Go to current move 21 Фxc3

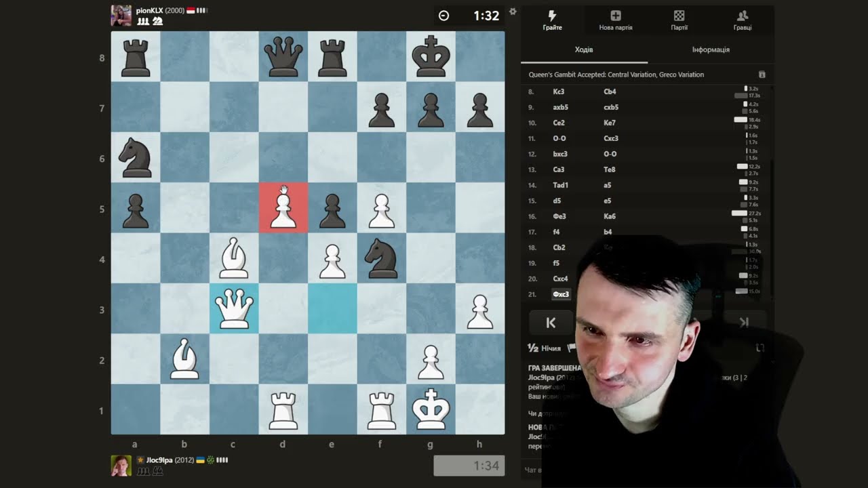(x=561, y=294)
